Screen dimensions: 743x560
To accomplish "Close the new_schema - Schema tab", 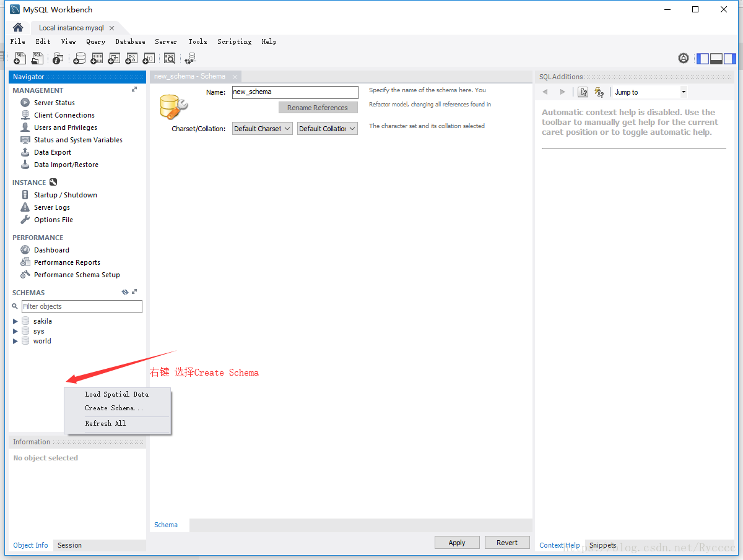I will pos(235,76).
